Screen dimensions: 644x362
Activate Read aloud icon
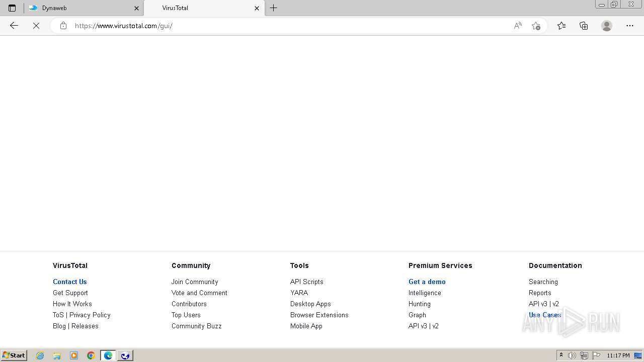[518, 26]
